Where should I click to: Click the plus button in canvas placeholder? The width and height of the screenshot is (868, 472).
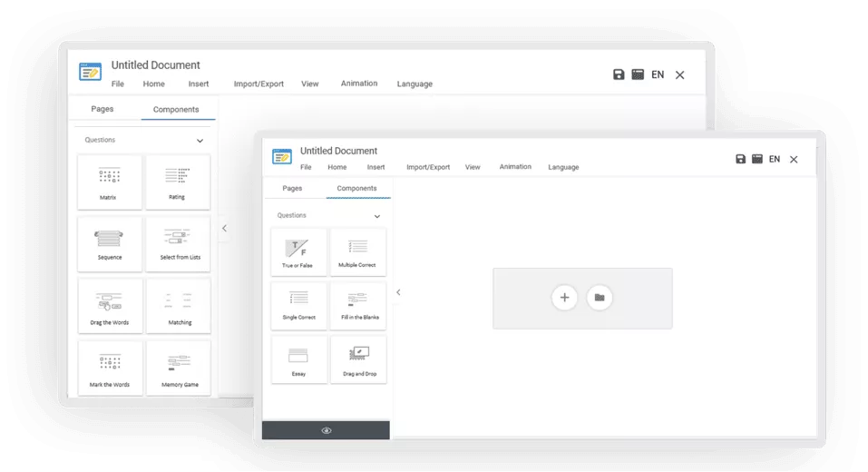[x=564, y=298]
